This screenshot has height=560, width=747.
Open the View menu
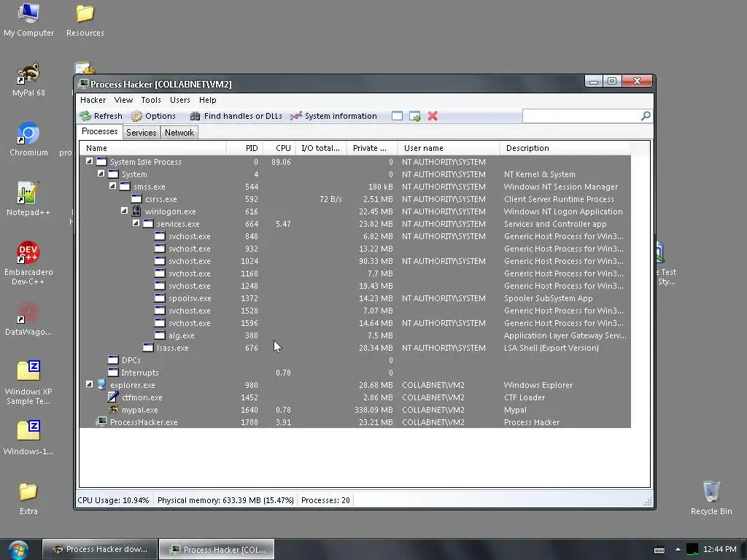(x=123, y=100)
